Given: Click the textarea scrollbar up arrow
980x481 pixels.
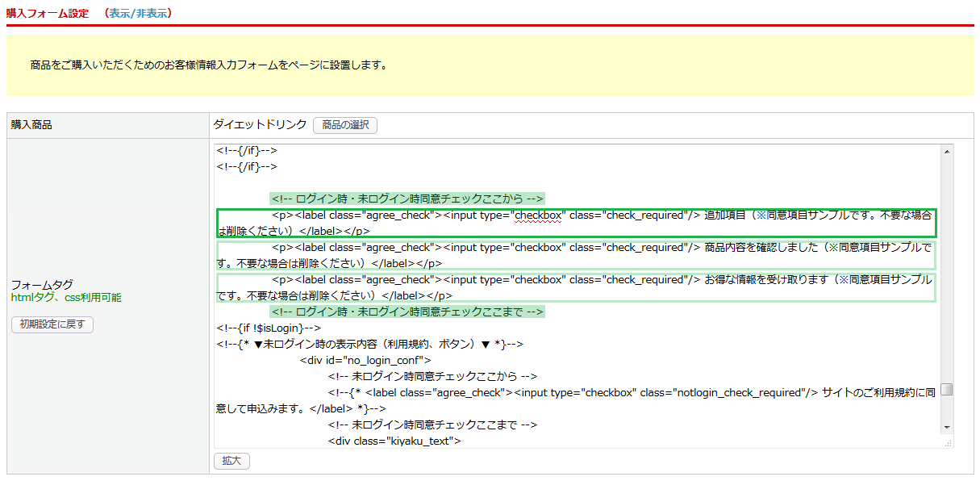Looking at the screenshot, I should 947,151.
